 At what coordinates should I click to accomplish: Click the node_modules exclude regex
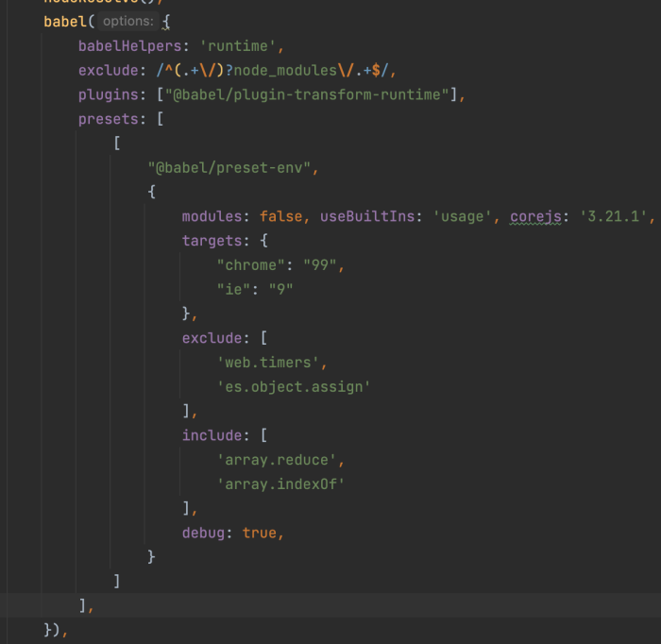[x=272, y=71]
